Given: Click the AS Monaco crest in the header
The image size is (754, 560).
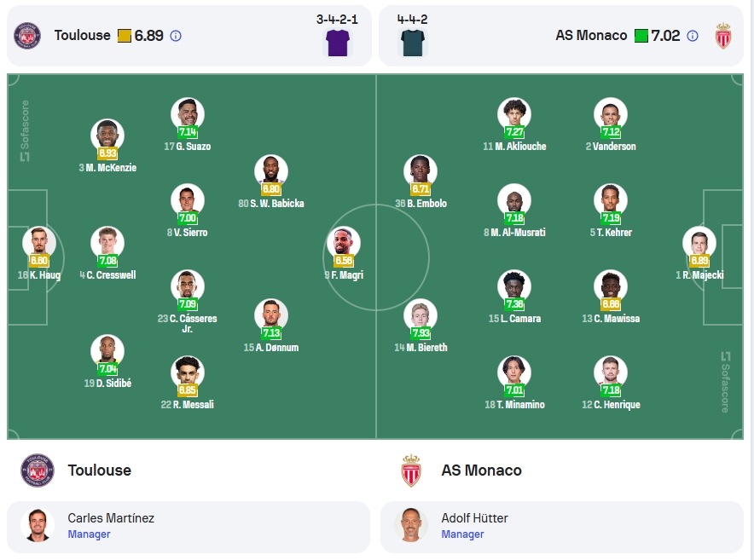Looking at the screenshot, I should click(722, 36).
